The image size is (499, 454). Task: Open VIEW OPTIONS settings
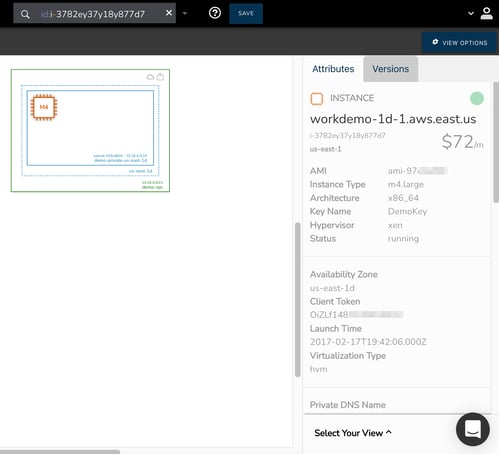click(x=459, y=43)
